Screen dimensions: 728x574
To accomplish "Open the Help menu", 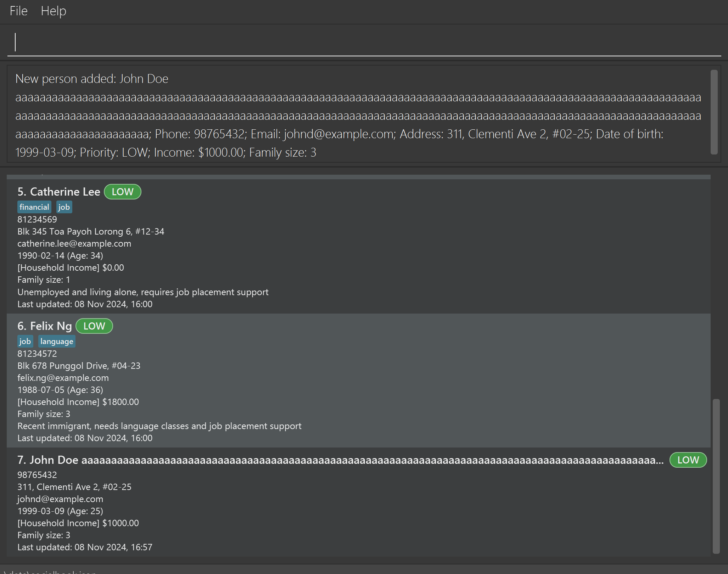I will 53,11.
